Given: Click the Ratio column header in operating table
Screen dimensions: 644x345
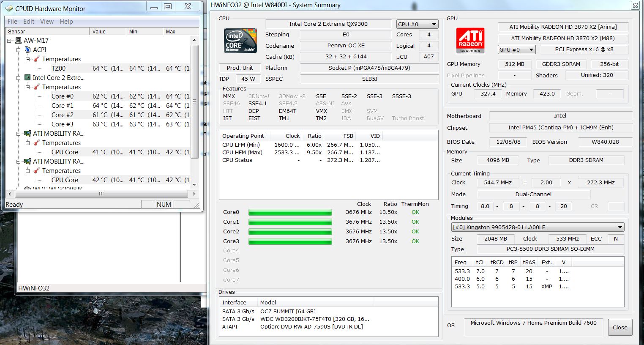Looking at the screenshot, I should 314,136.
